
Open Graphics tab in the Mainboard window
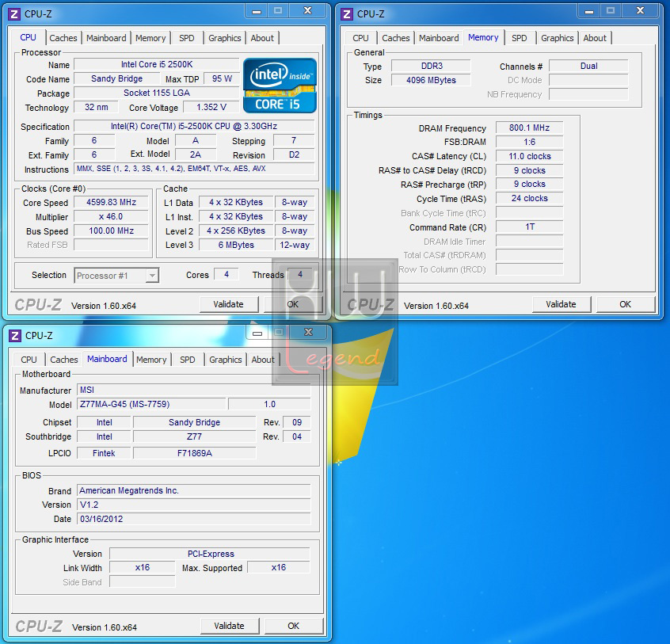pos(226,360)
